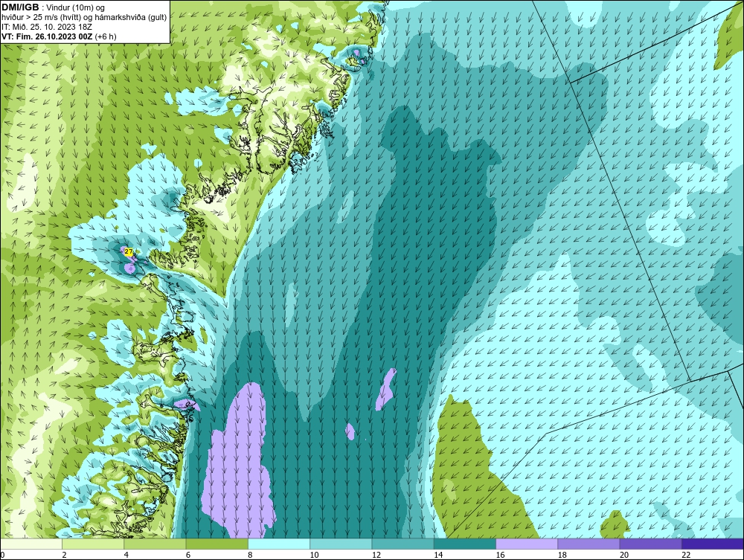Click the 16–18 m/s light purple legend swatch
744x560 pixels.
pyautogui.click(x=527, y=544)
